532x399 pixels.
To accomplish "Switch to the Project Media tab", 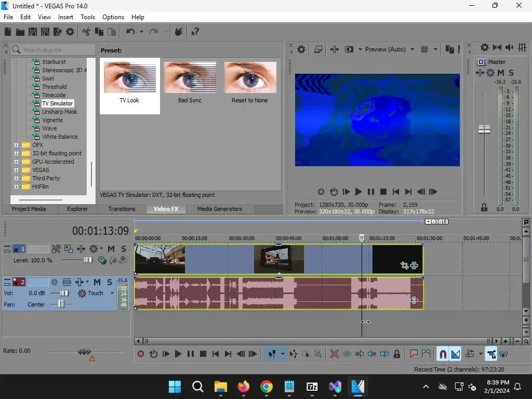I will [x=29, y=209].
